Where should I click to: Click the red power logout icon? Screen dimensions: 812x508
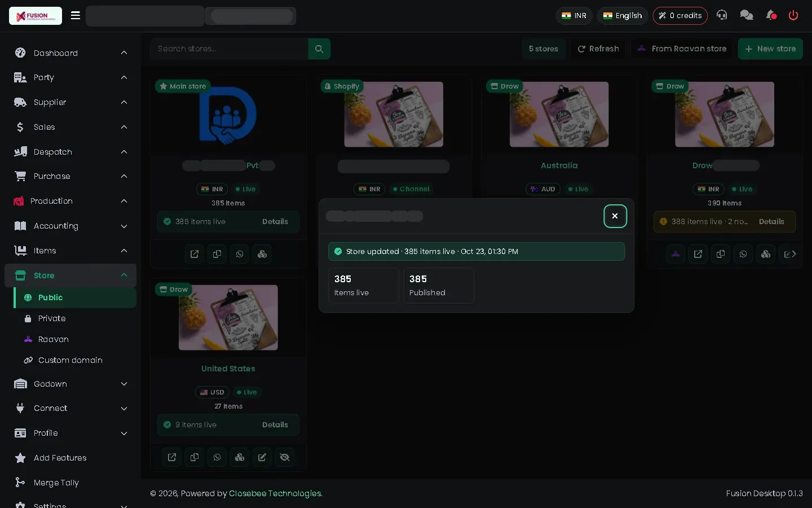793,15
